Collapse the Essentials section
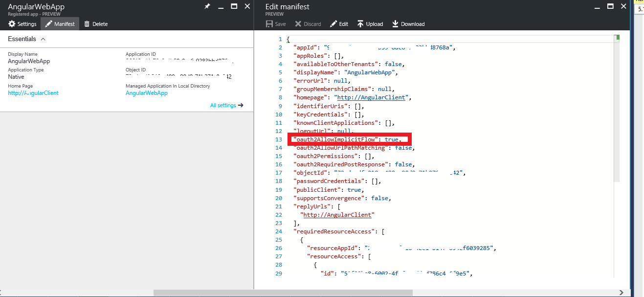 pyautogui.click(x=43, y=39)
